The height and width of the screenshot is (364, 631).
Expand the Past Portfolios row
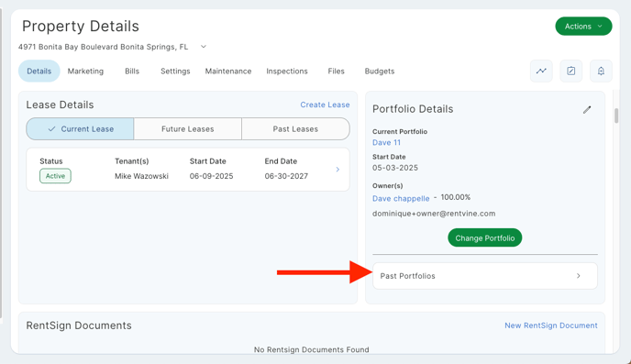(485, 276)
